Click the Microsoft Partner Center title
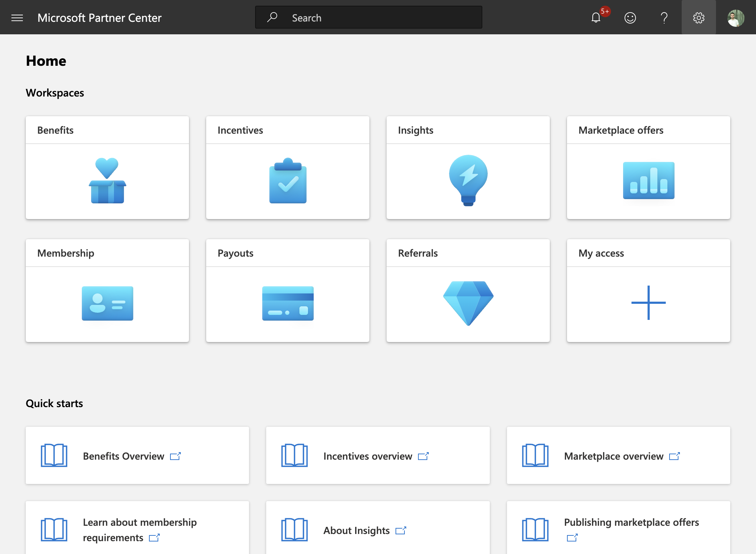The width and height of the screenshot is (756, 554). (99, 18)
